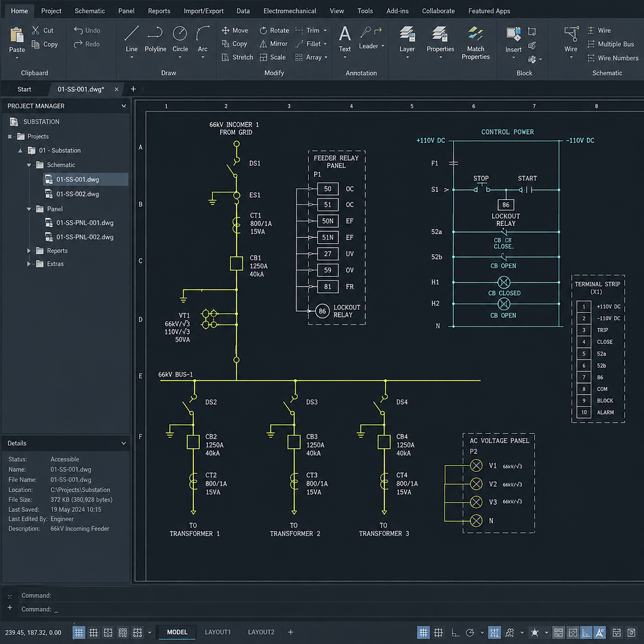Click the '19 May 2024 10:15' Last Saved value
This screenshot has height=644, width=644.
(76, 509)
